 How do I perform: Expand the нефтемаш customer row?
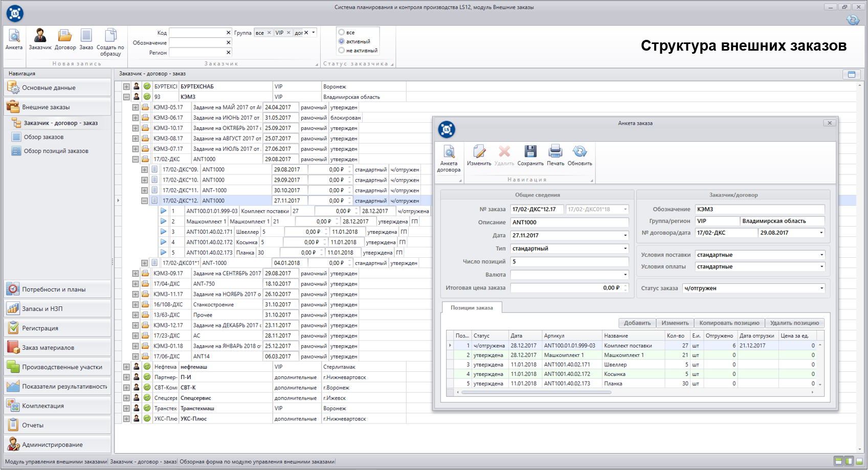pyautogui.click(x=126, y=367)
